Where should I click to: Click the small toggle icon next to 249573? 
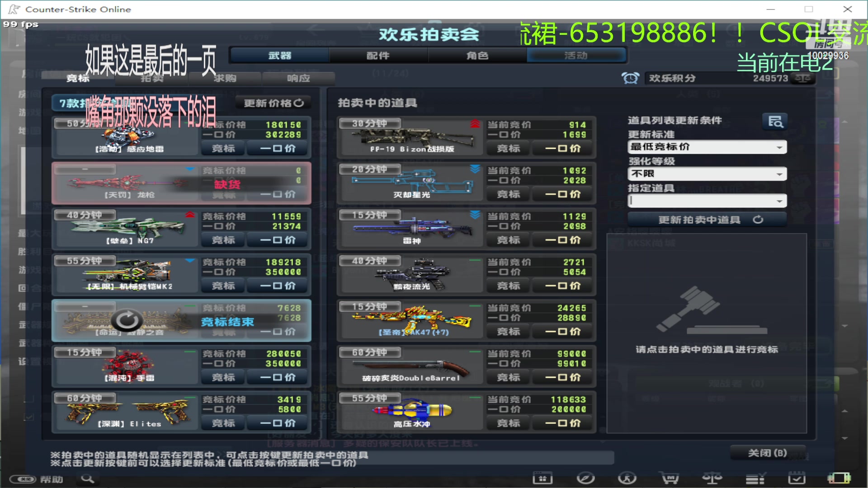click(803, 78)
